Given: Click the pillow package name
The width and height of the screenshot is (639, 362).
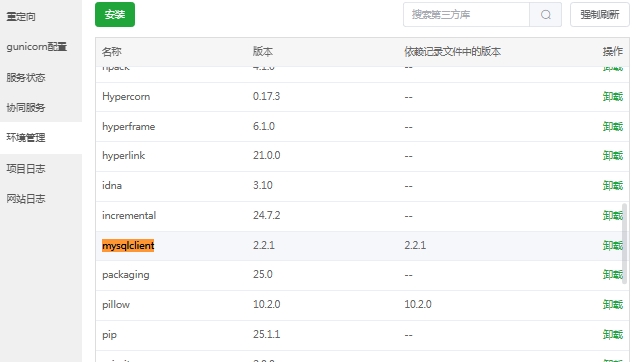Looking at the screenshot, I should (116, 305).
